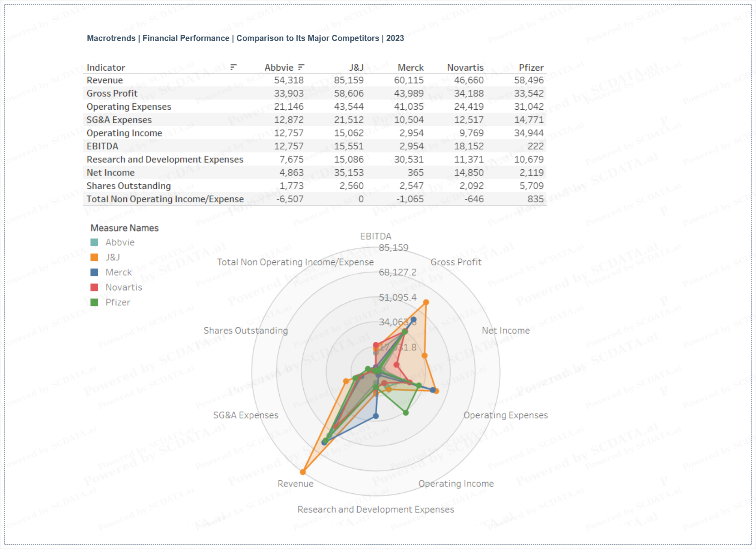Select Shares Outstanding row label in table
This screenshot has width=756, height=549.
[128, 186]
